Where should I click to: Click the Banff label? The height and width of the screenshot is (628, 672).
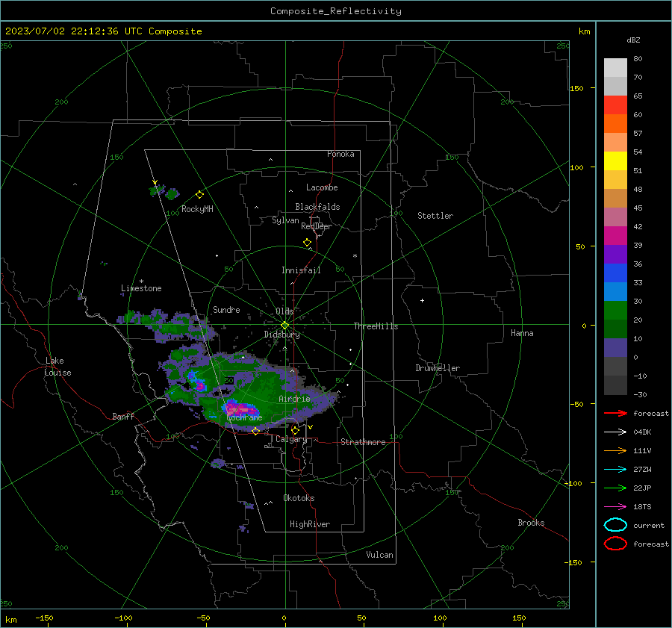click(123, 416)
